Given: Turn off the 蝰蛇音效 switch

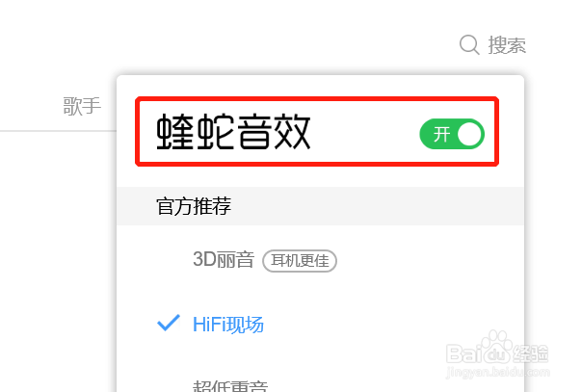Looking at the screenshot, I should click(452, 134).
